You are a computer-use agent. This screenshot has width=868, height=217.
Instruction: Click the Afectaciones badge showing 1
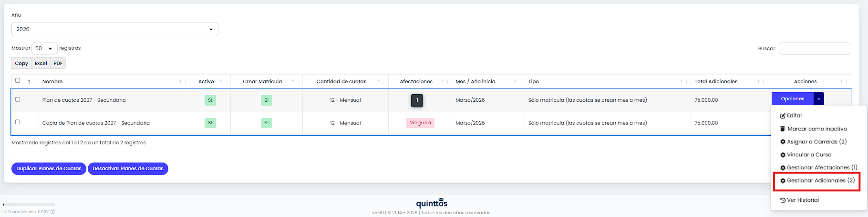coord(417,100)
